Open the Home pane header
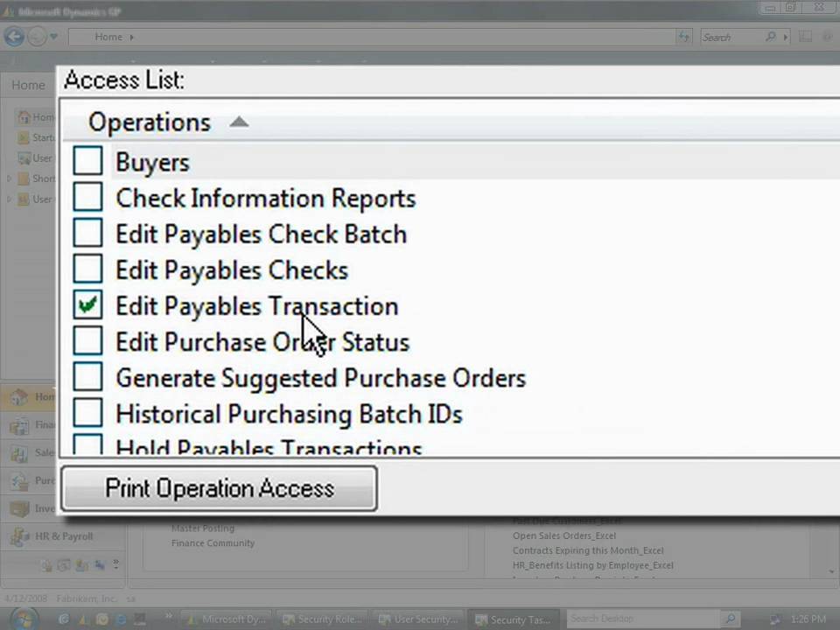Viewport: 840px width, 630px height. point(28,85)
